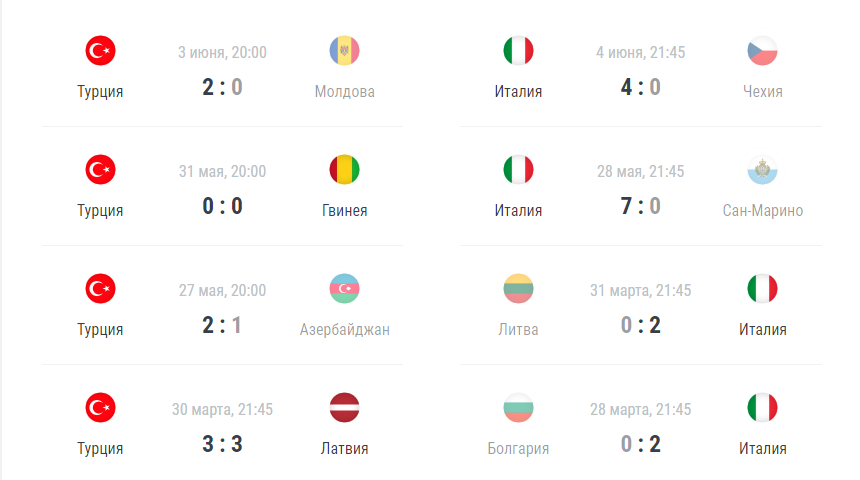The image size is (860, 480).
Task: Select the 31 марта, 21:45 match date
Action: coord(641,290)
